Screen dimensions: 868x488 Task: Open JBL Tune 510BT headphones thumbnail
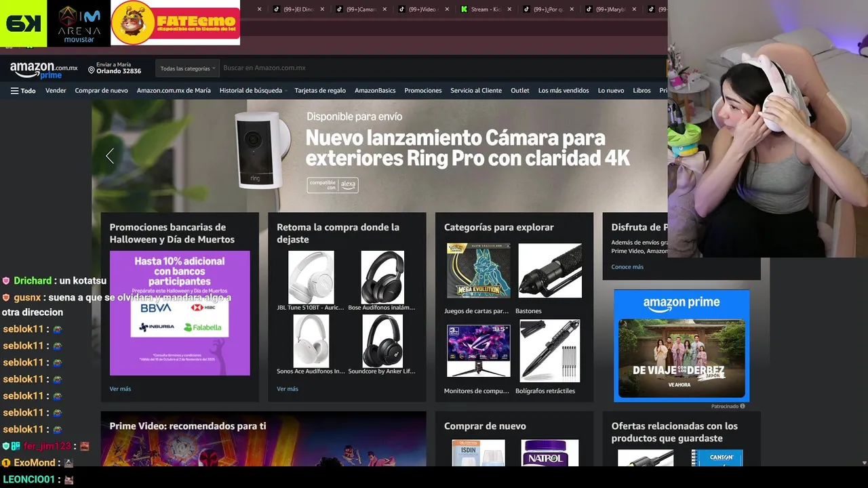311,277
